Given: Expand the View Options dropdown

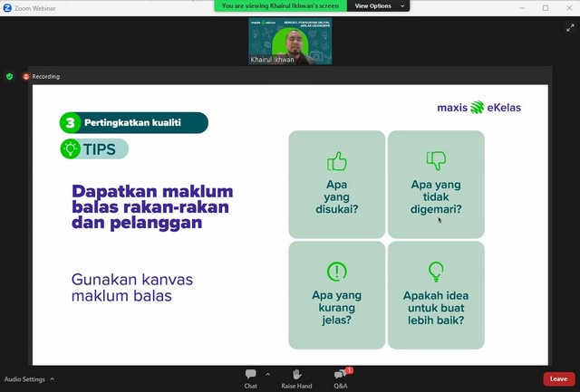Looking at the screenshot, I should tap(377, 5).
